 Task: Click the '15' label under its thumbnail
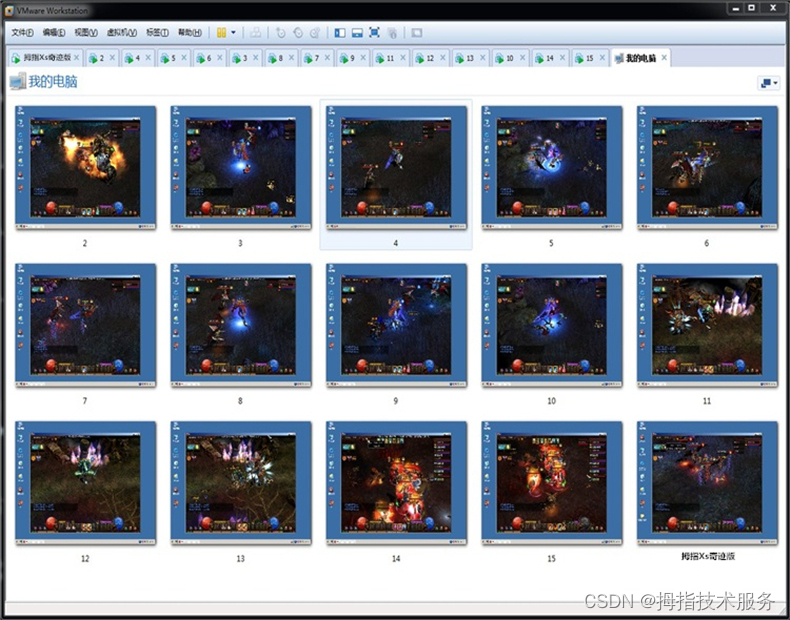552,559
